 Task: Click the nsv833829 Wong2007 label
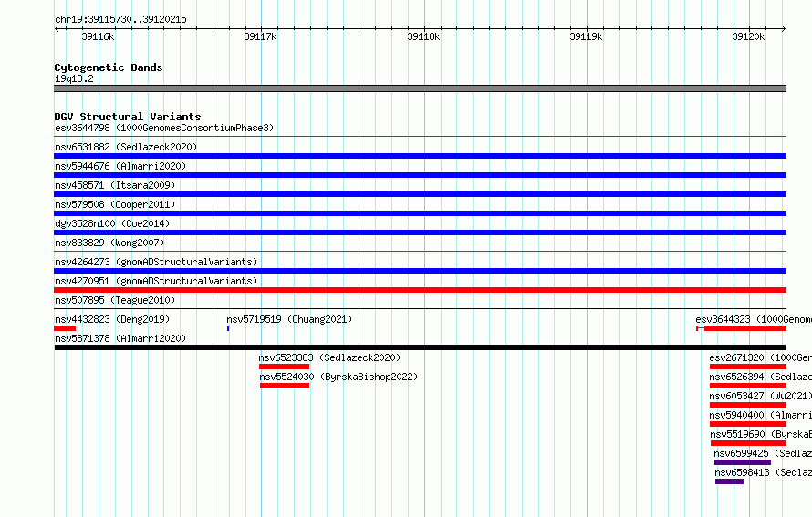(x=109, y=243)
